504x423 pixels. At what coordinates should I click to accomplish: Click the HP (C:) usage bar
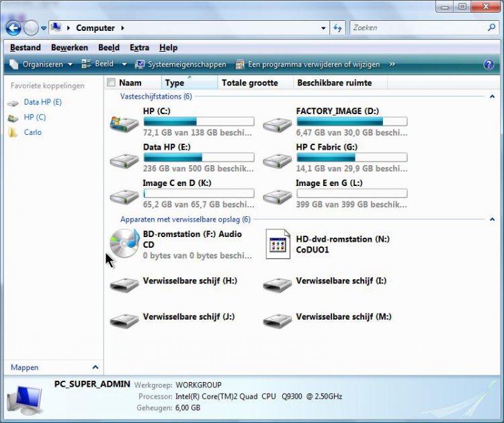click(x=199, y=122)
